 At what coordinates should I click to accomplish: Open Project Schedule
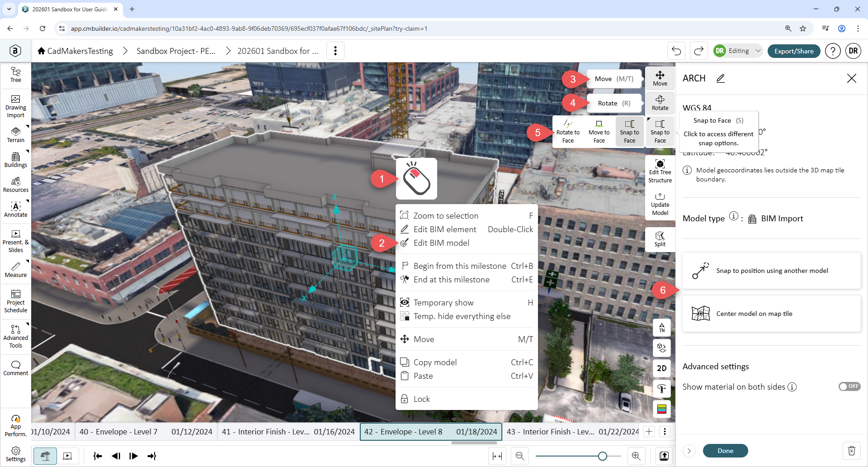(x=16, y=301)
